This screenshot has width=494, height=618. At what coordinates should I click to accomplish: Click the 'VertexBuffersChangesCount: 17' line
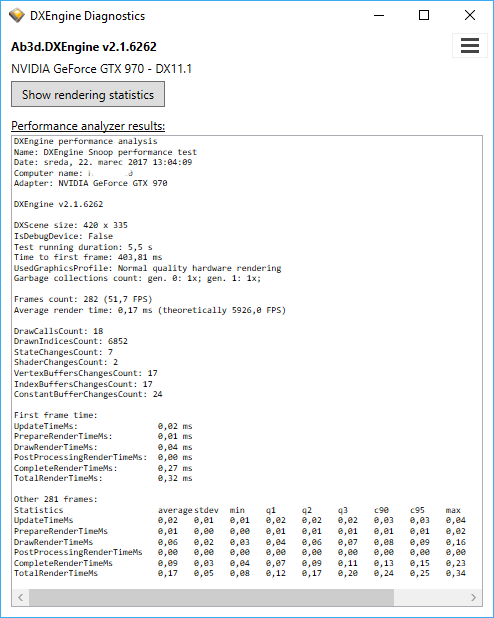86,373
